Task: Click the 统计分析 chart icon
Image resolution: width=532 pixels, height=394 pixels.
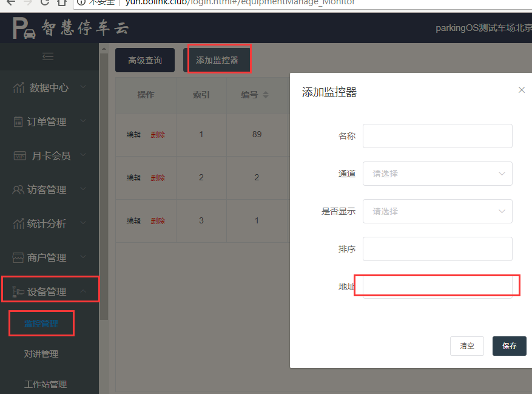Action: pos(18,224)
